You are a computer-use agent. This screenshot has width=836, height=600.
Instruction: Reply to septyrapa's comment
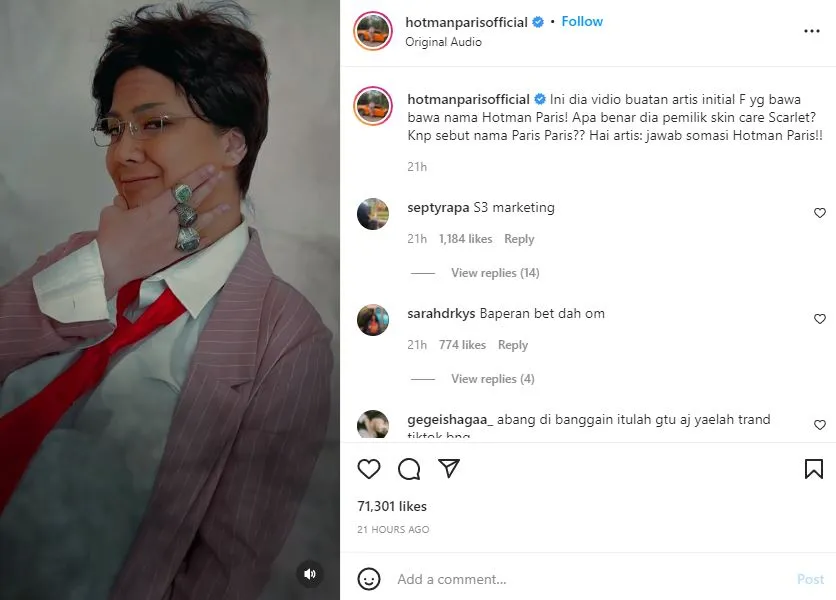point(519,239)
